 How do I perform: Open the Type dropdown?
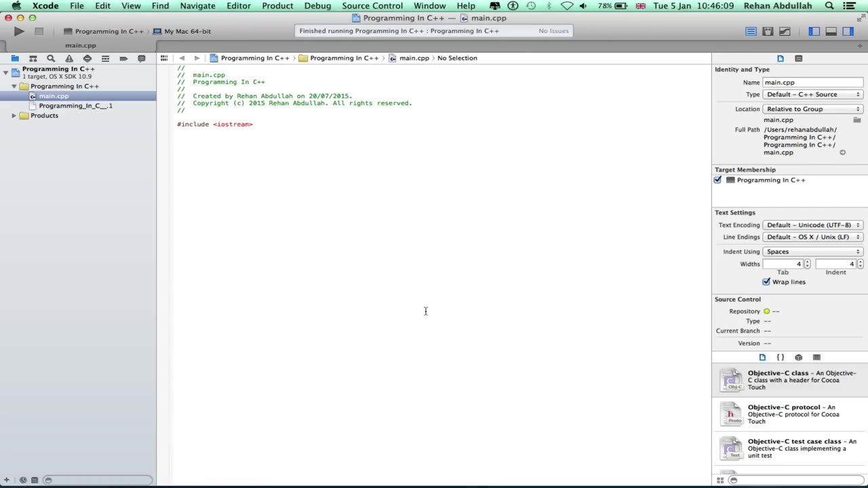[x=812, y=94]
